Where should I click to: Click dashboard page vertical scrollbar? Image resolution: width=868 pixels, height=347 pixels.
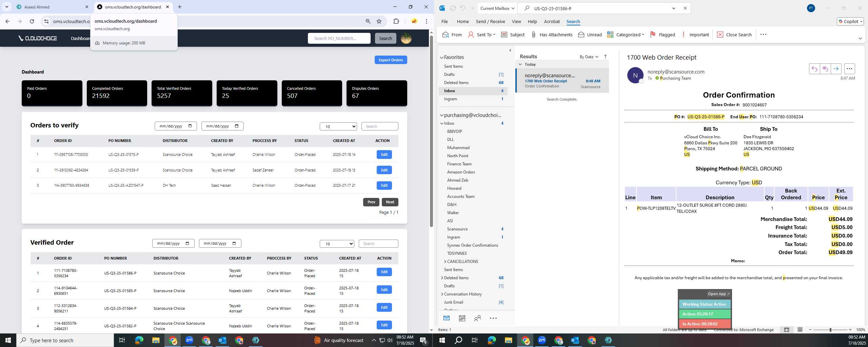(431, 131)
